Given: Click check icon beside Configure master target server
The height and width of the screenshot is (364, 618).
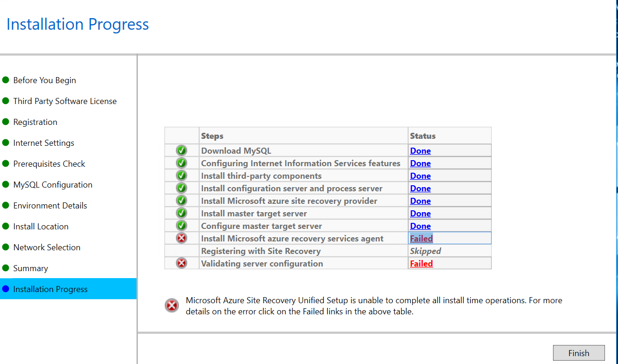Looking at the screenshot, I should point(182,226).
